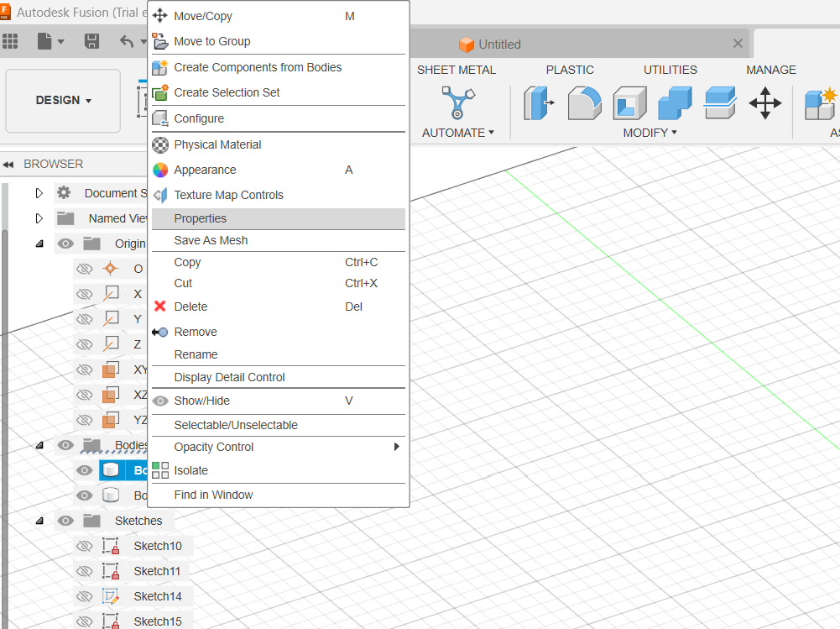The image size is (840, 629).
Task: Select the XY plane icon in the browser
Action: [111, 370]
